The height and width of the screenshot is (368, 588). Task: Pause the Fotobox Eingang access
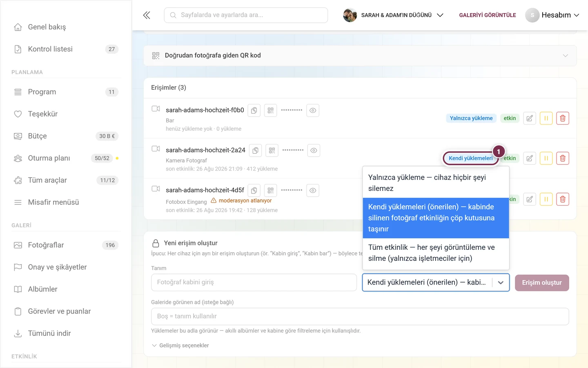(546, 199)
